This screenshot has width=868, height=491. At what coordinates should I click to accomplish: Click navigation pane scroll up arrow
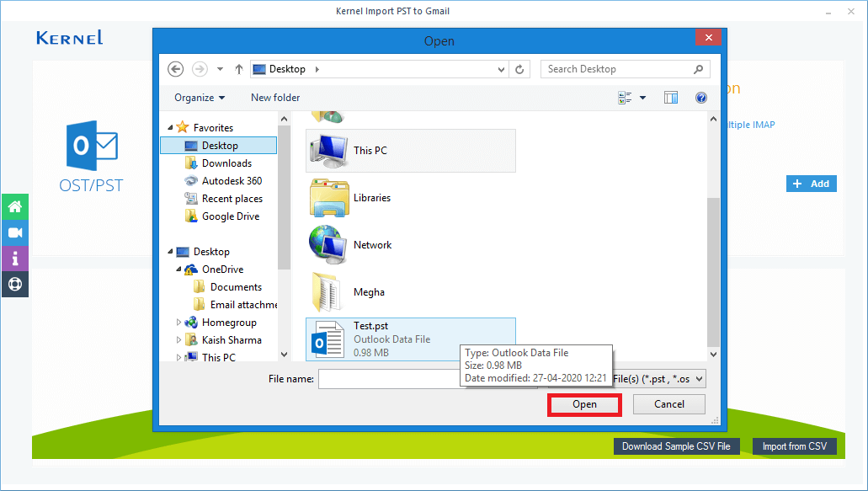click(284, 119)
